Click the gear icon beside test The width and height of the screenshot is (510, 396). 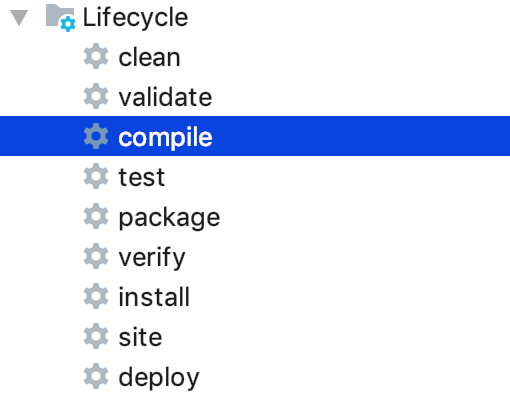[96, 176]
